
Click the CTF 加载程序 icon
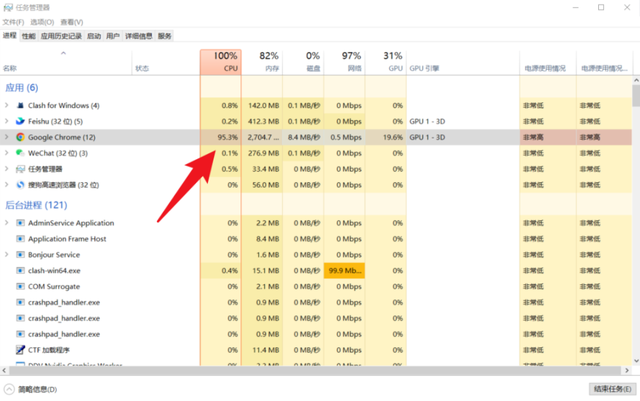point(20,350)
